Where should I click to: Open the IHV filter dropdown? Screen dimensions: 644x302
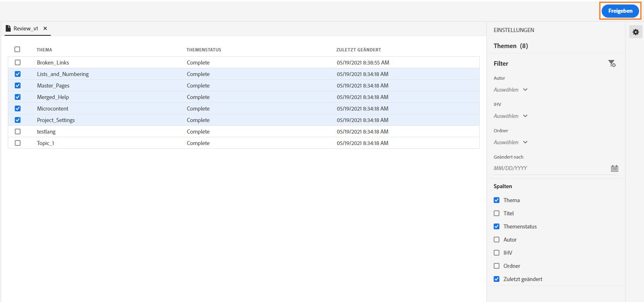[x=511, y=116]
